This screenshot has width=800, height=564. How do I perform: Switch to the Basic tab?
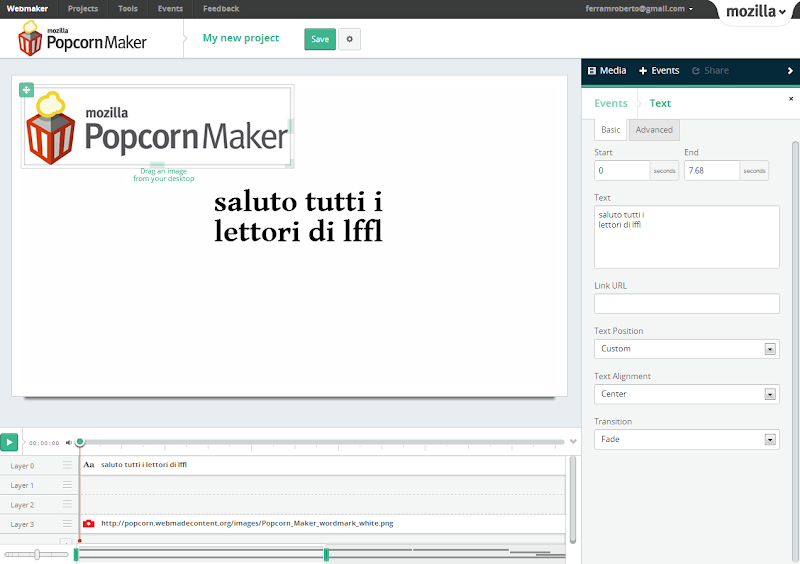611,130
